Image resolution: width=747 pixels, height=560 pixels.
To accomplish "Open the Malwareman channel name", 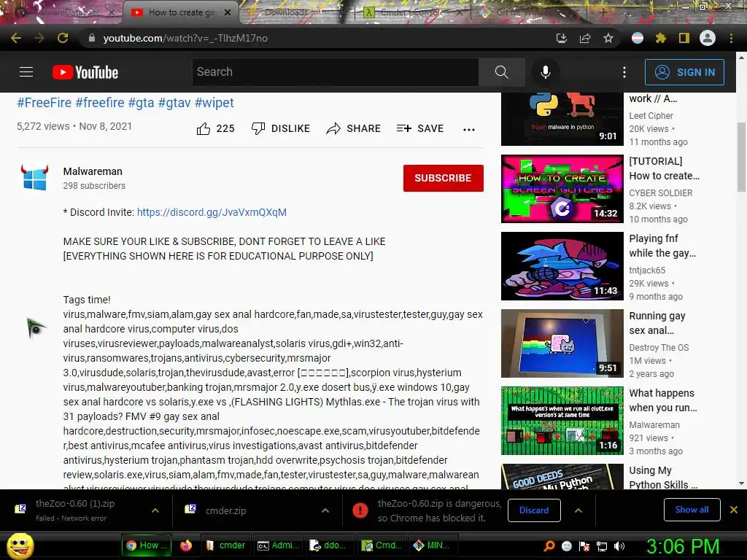I will pos(93,171).
